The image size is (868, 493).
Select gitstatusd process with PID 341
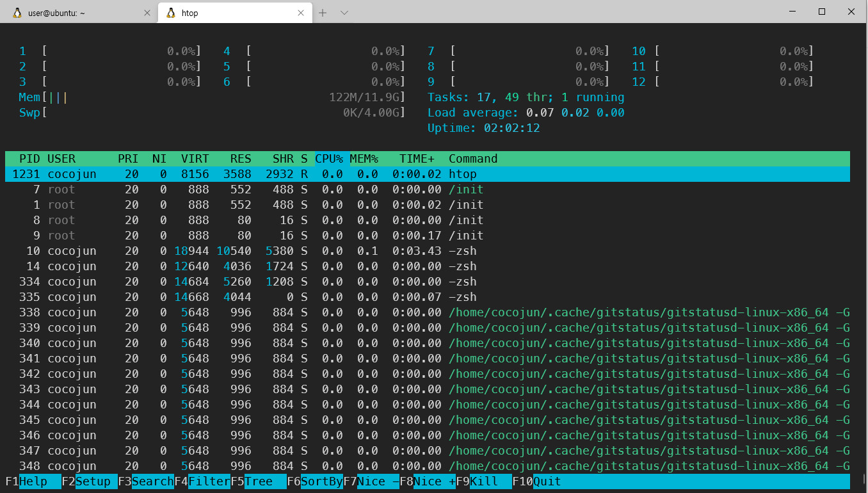[x=428, y=359]
